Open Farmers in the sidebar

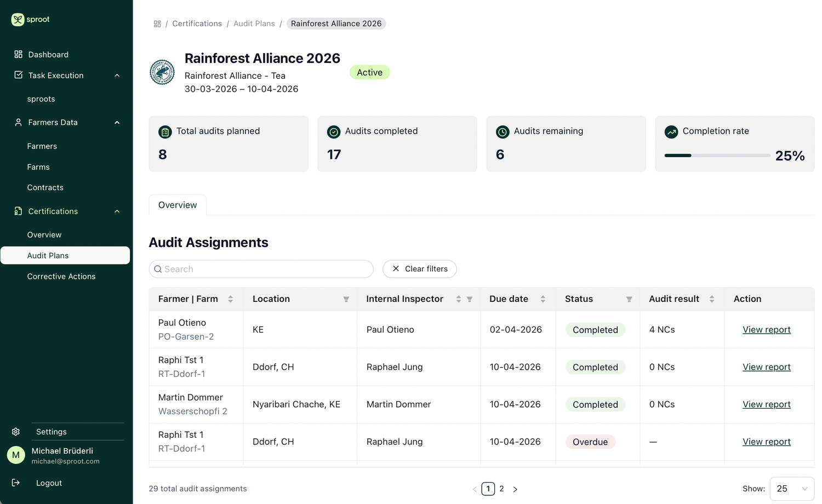42,146
